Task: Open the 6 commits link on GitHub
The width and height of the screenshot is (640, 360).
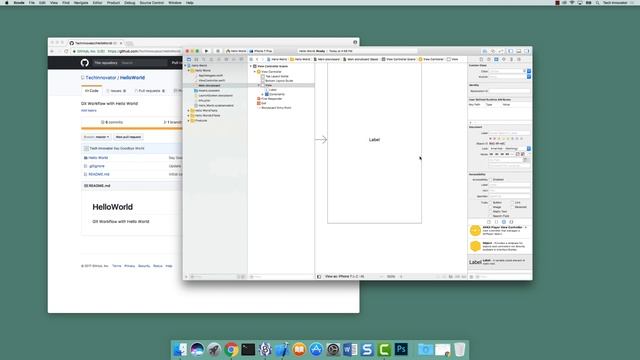Action: (x=112, y=122)
